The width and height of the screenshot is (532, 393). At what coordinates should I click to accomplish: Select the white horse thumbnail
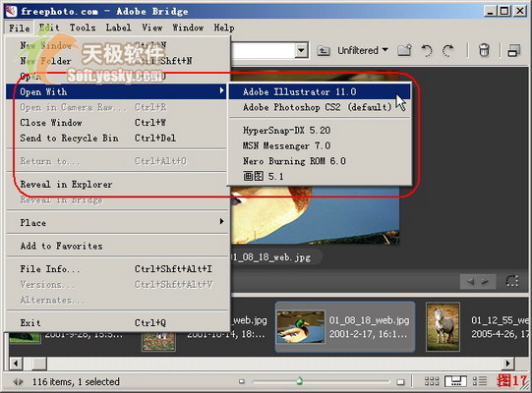443,327
